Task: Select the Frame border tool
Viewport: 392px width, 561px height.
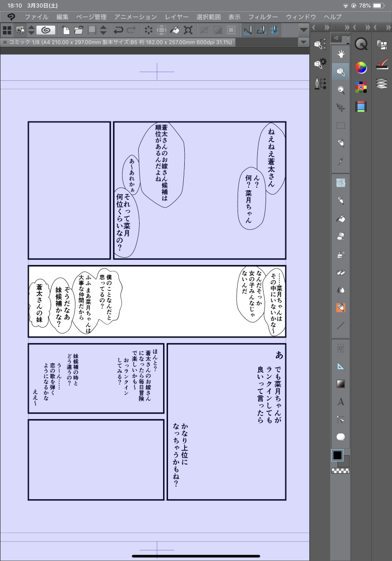Action: (x=341, y=348)
